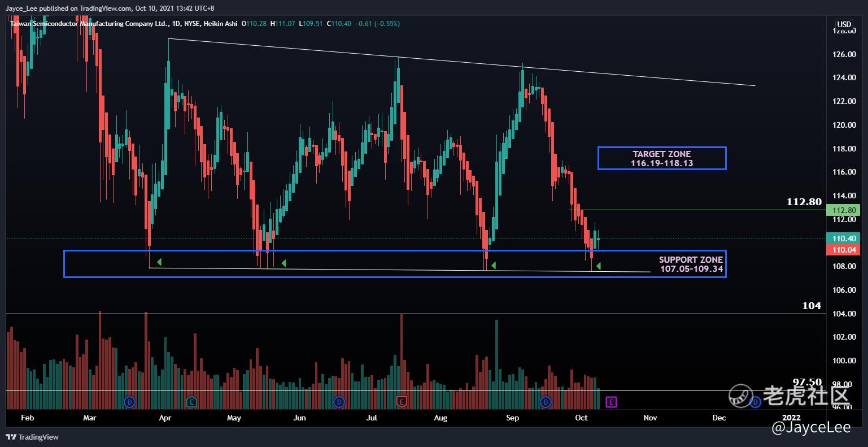Open the red July earnings E marker
Screen dimensions: 868x447
coord(402,402)
